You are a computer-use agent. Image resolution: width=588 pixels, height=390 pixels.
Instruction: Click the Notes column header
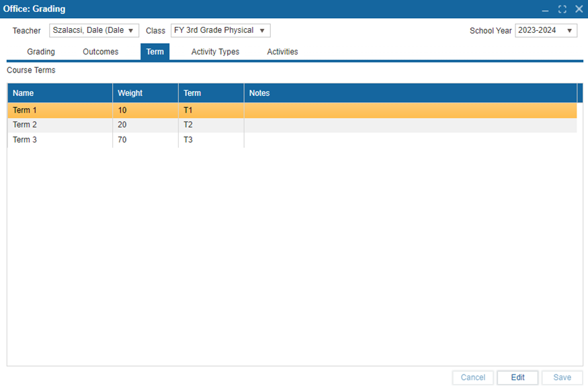pyautogui.click(x=410, y=93)
